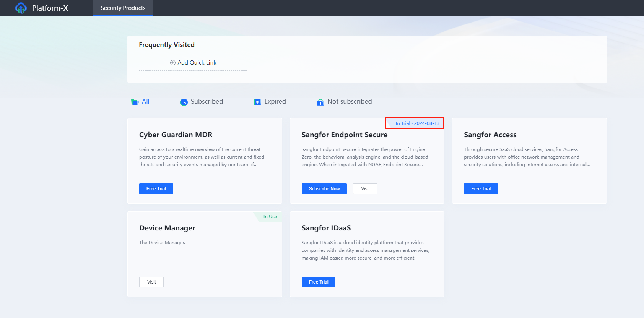Visit the Device Manager product
The height and width of the screenshot is (318, 644).
tap(151, 282)
